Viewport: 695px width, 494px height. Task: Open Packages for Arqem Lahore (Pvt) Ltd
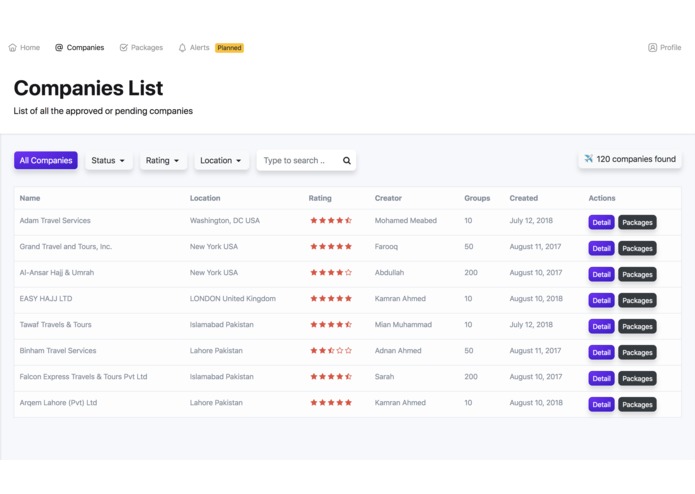coord(637,405)
